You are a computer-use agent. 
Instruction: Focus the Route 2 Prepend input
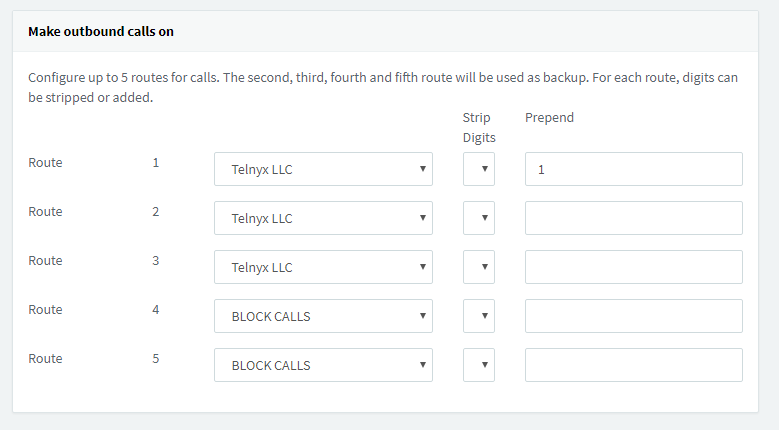click(x=633, y=218)
